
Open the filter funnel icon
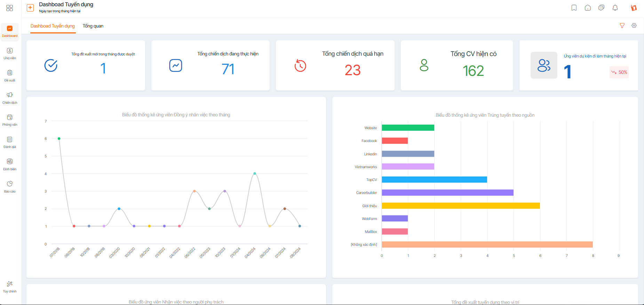point(622,26)
